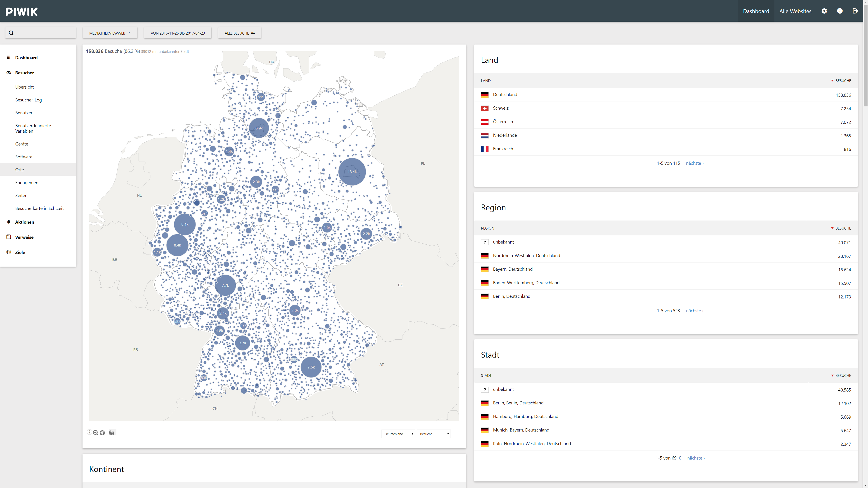Click the PIWIK logo
The height and width of the screenshot is (488, 868).
click(x=21, y=12)
